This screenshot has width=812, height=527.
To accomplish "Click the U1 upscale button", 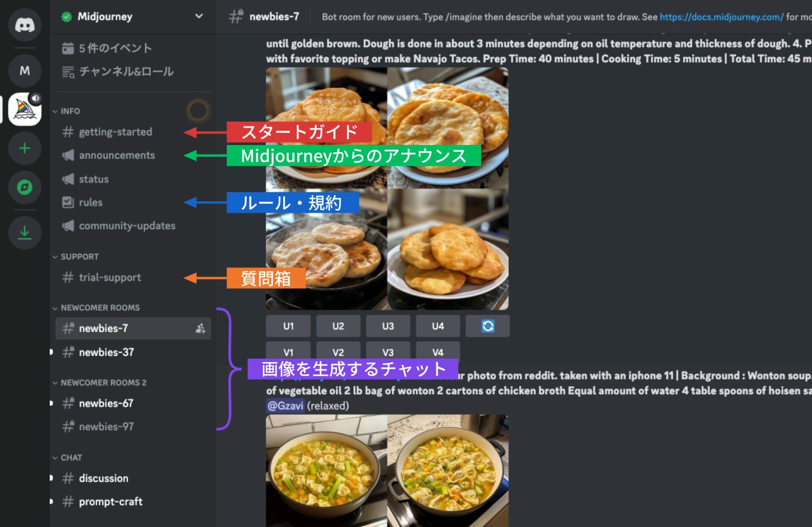I will click(x=288, y=326).
